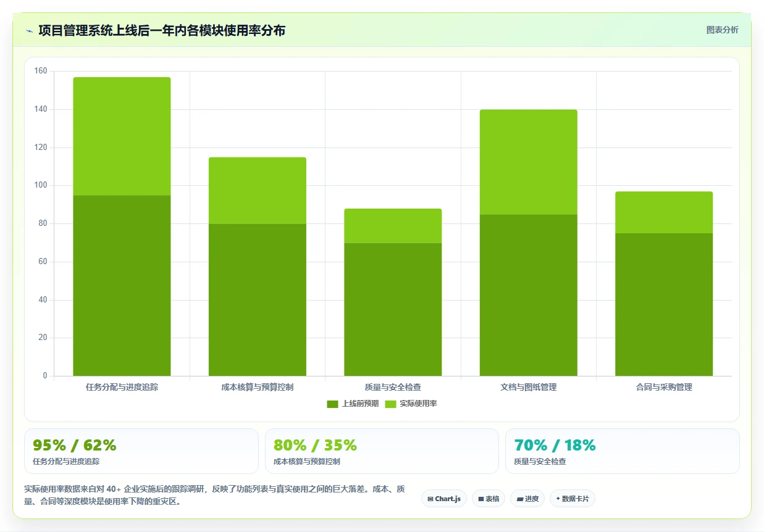This screenshot has height=532, width=764.
Task: Select the Chart.js tag chip
Action: tap(444, 499)
